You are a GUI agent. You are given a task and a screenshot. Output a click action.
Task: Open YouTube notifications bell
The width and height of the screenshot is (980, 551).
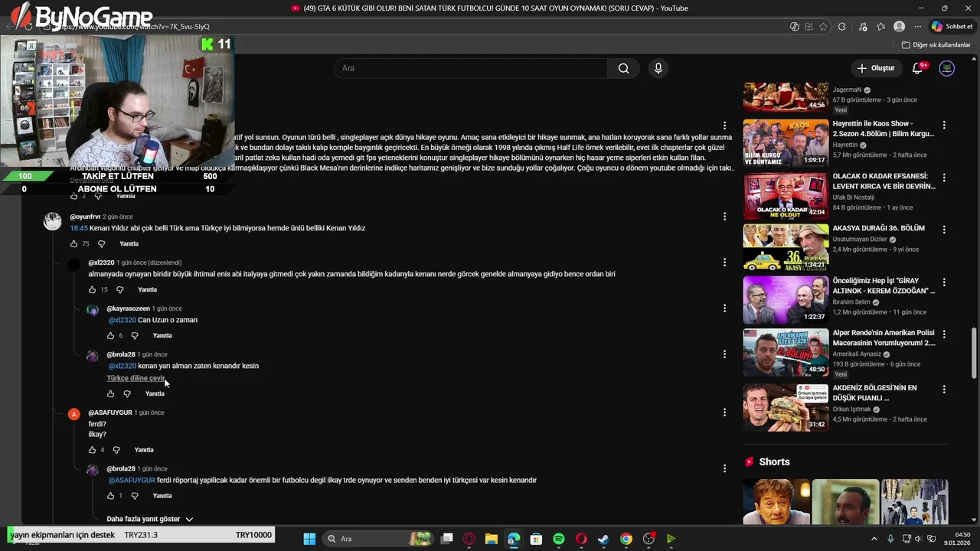[x=917, y=68]
